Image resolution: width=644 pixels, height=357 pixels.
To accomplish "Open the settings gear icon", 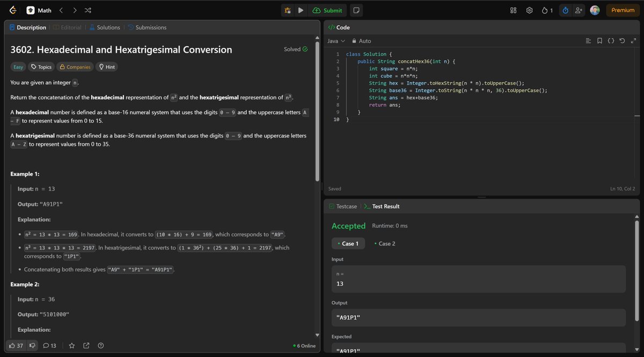I will (x=529, y=10).
